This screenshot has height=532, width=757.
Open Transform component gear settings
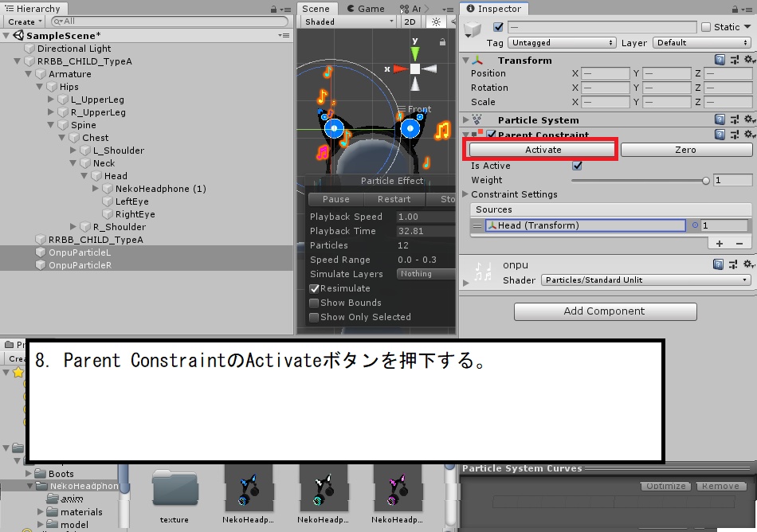click(749, 60)
